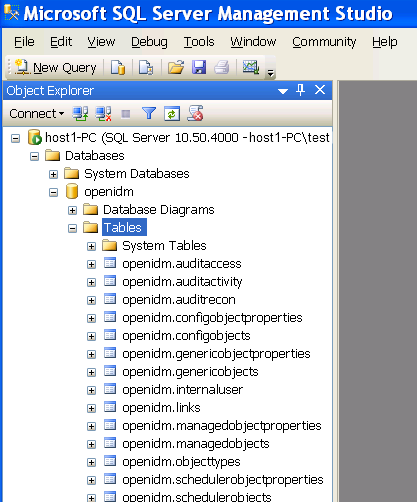Collapse the Databases folder node
417x502 pixels.
(x=34, y=156)
